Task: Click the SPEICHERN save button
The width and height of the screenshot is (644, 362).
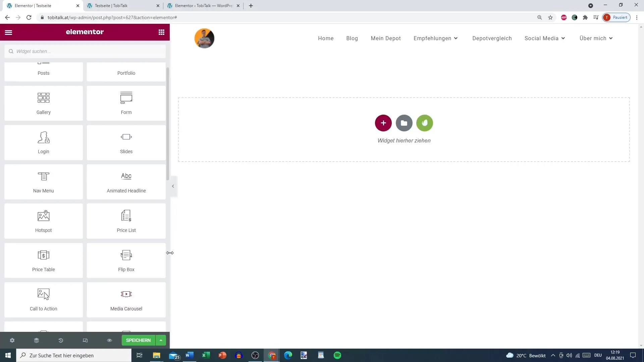Action: coord(138,340)
